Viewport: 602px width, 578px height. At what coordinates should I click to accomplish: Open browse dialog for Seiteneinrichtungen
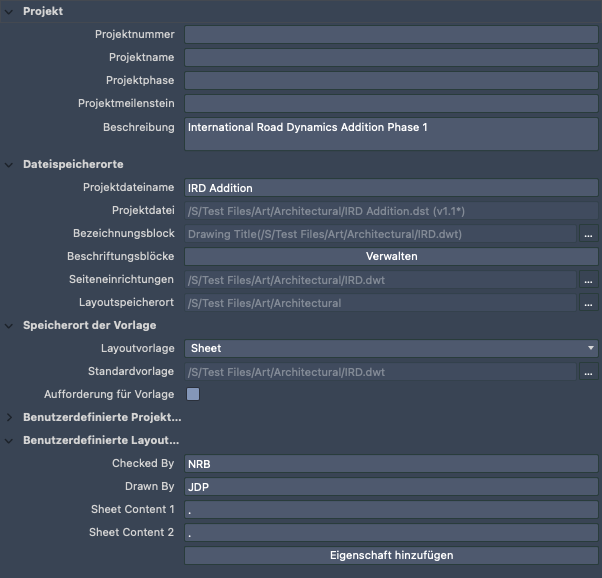pos(589,280)
